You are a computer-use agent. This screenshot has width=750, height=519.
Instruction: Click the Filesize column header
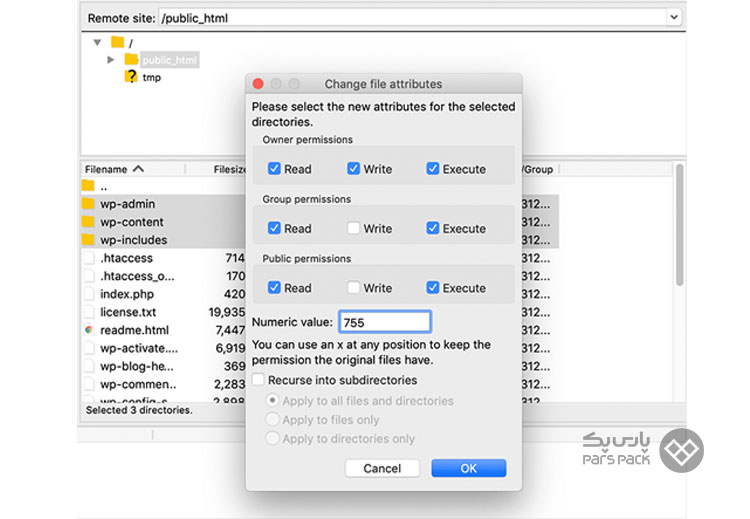click(x=229, y=169)
